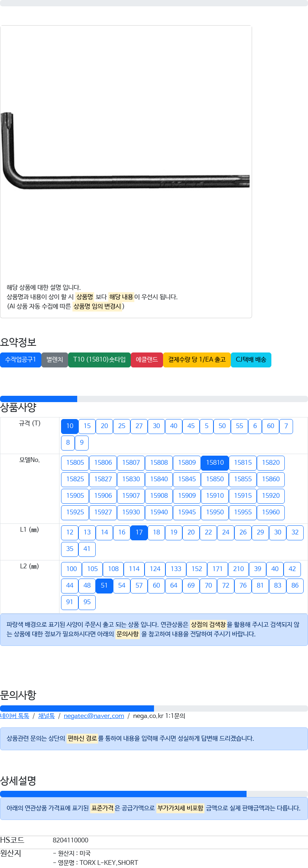Click the negatec@naver.com email link
Image resolution: width=308 pixels, height=868 pixels.
point(94,716)
